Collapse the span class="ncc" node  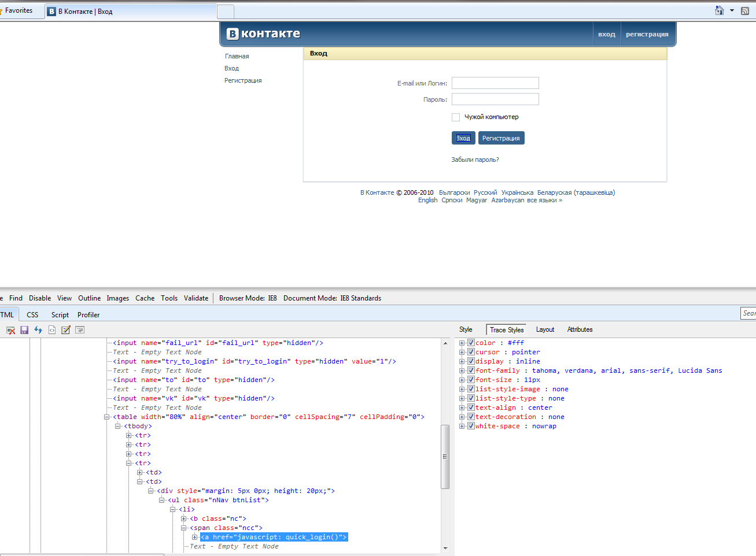point(184,528)
